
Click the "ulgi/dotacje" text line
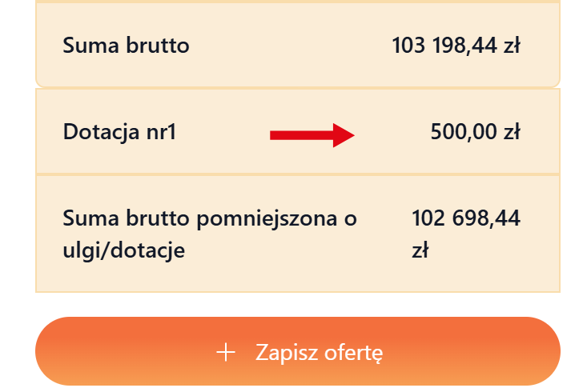coord(124,250)
